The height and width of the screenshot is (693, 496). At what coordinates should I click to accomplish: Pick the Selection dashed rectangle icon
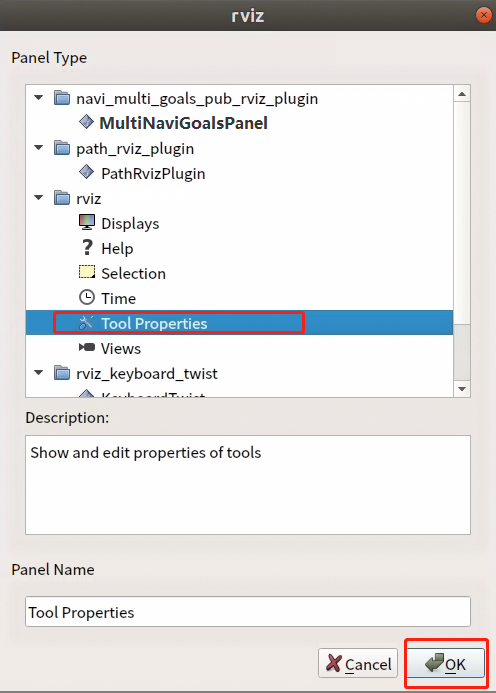(87, 272)
